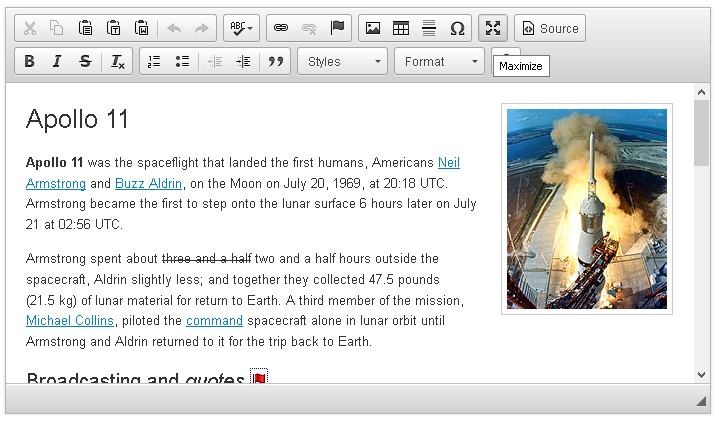This screenshot has height=421, width=719.
Task: Click the scrollbar down arrow
Action: (x=701, y=375)
